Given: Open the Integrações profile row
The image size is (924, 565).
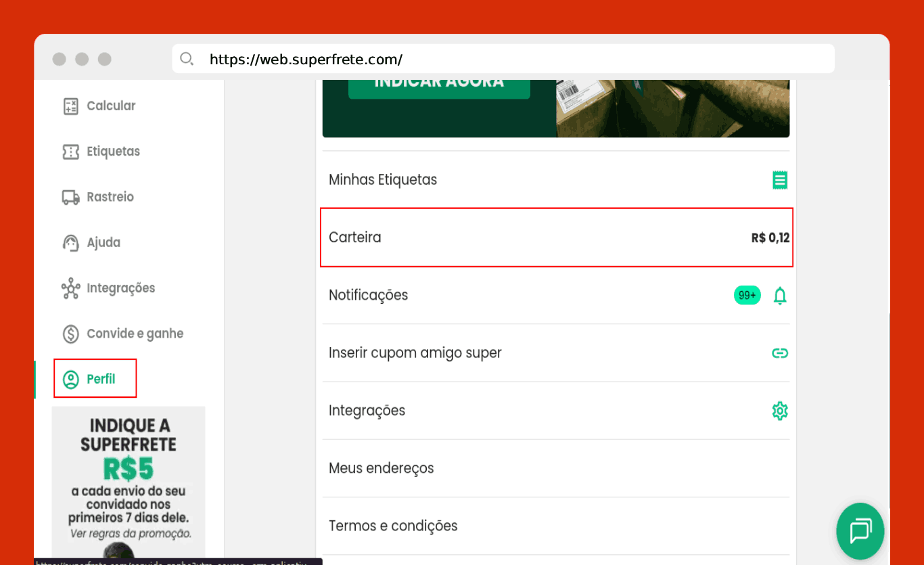Looking at the screenshot, I should click(556, 411).
